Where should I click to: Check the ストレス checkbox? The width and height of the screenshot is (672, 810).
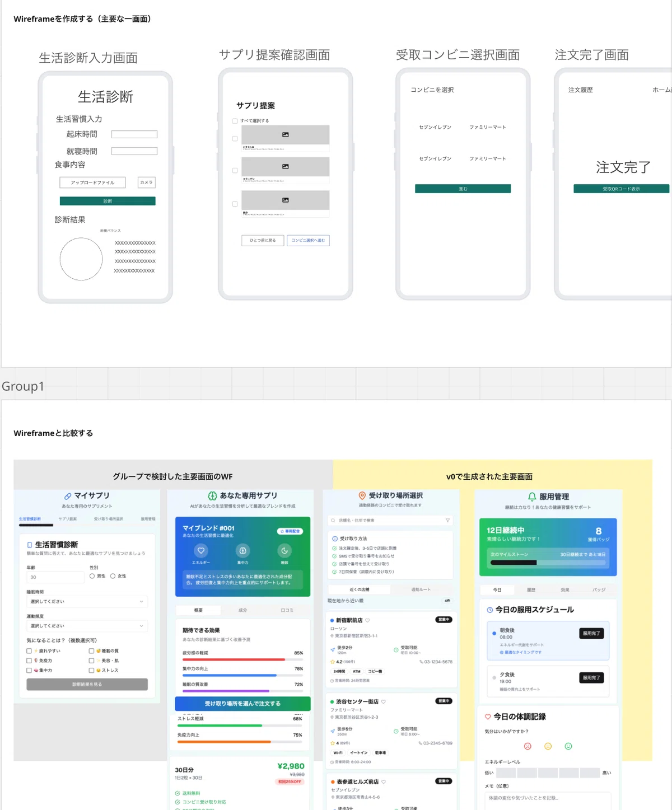pyautogui.click(x=91, y=670)
